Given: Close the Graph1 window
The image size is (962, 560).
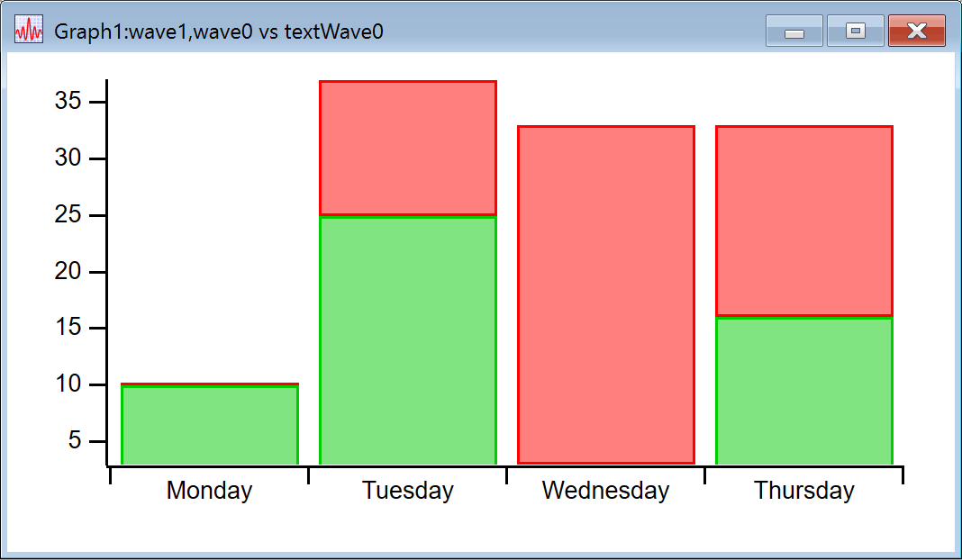Looking at the screenshot, I should point(916,32).
